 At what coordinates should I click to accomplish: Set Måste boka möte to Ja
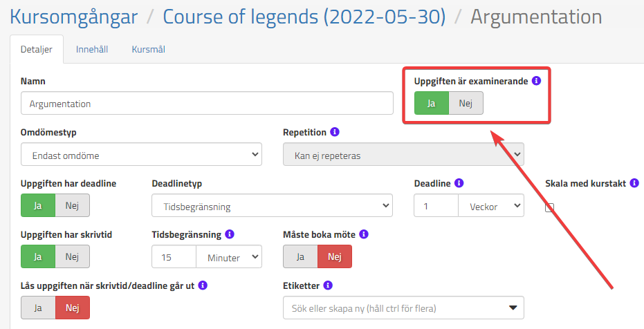[300, 256]
